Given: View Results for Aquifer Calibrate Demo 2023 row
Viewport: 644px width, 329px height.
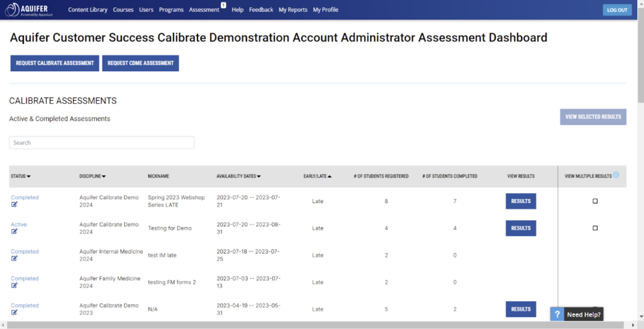Looking at the screenshot, I should 521,309.
